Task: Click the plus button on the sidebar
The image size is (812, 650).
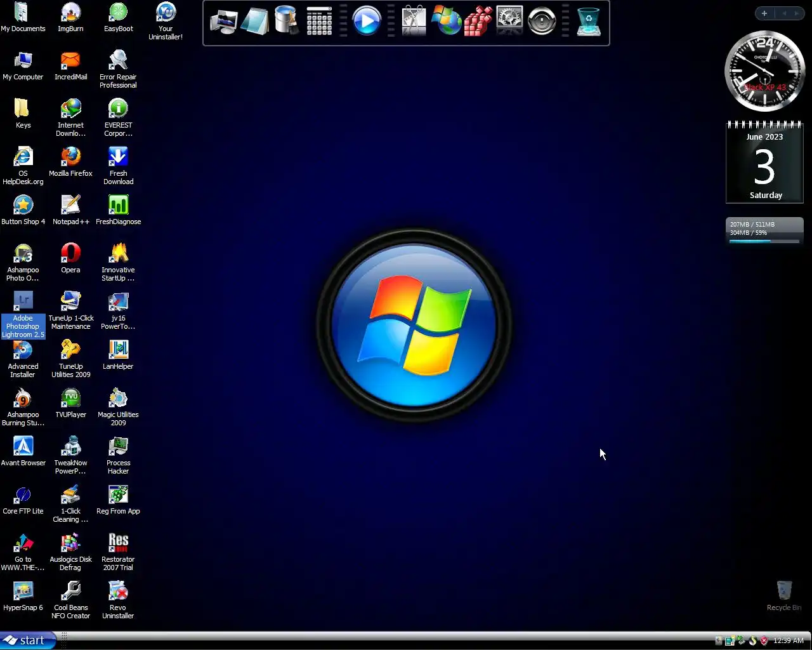Action: pos(764,13)
